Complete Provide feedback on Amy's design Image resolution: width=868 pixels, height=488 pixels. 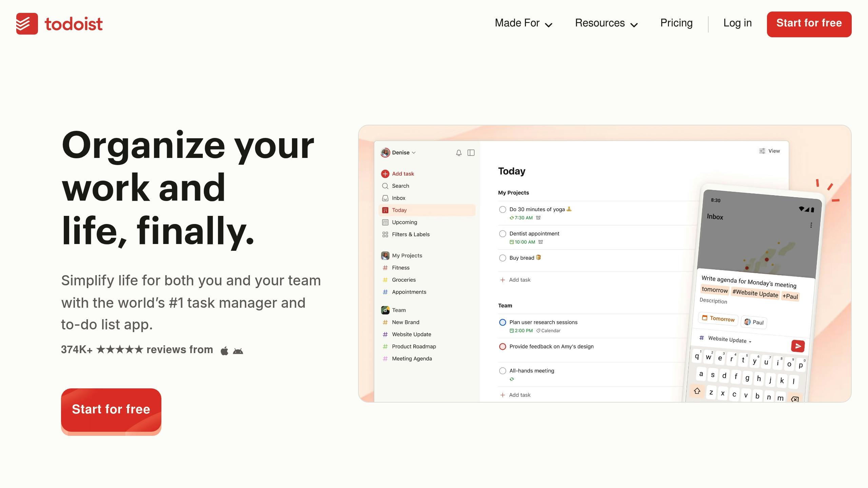click(x=502, y=347)
